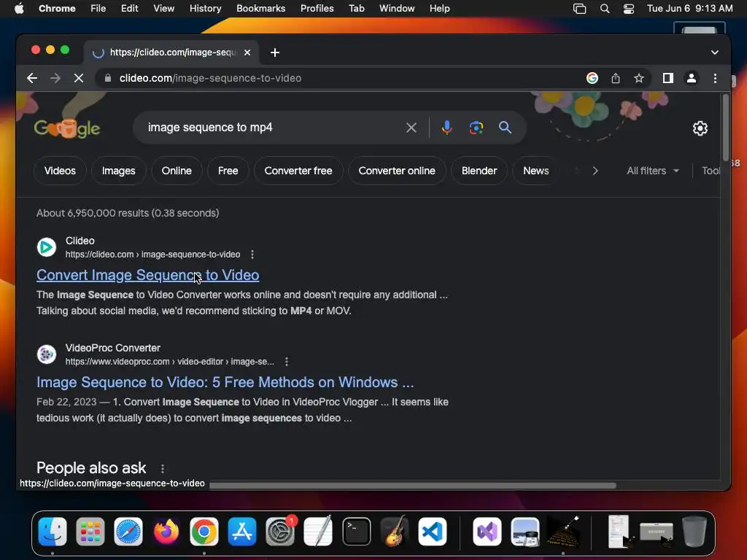The width and height of the screenshot is (747, 560).
Task: Show more filter chips with arrow
Action: [595, 171]
